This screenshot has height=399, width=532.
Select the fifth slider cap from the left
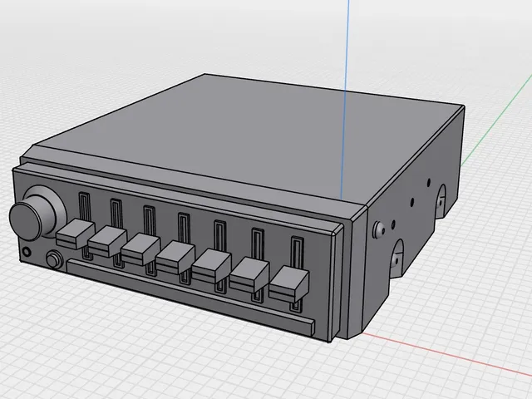click(212, 265)
